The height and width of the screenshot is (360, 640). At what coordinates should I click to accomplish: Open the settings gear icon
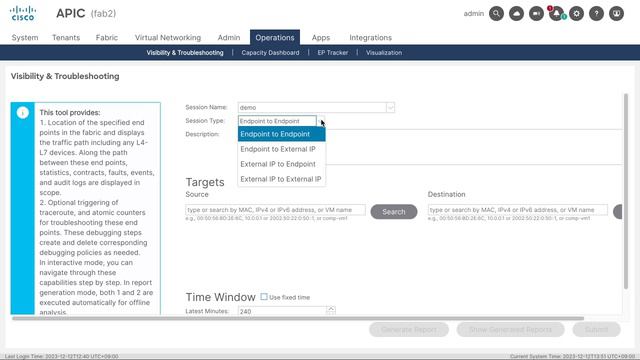[x=576, y=13]
